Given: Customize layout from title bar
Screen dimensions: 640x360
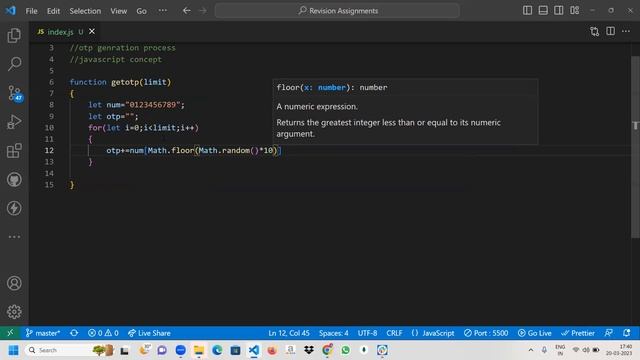Looking at the screenshot, I should pos(575,10).
